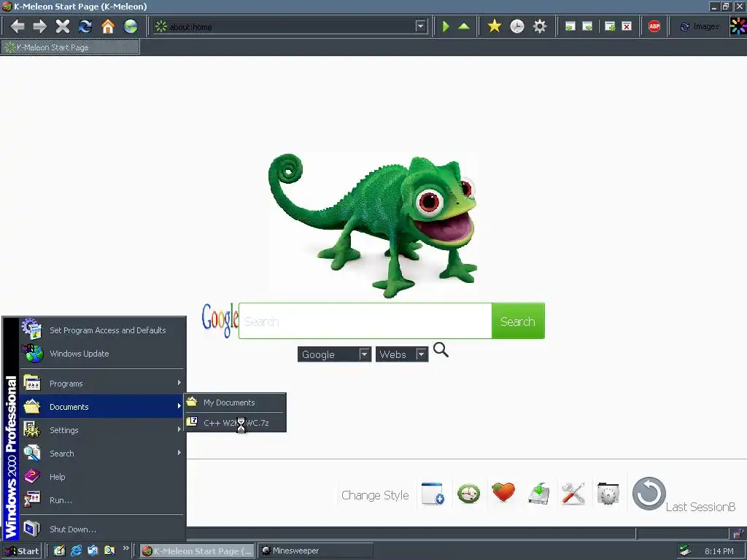Open the Webs search type dropdown

[402, 354]
